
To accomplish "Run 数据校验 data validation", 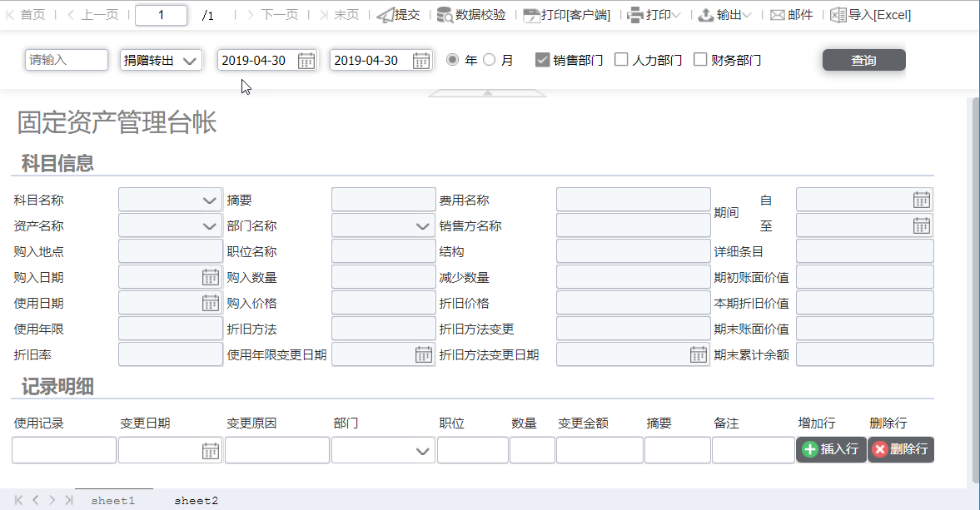I will coord(471,15).
